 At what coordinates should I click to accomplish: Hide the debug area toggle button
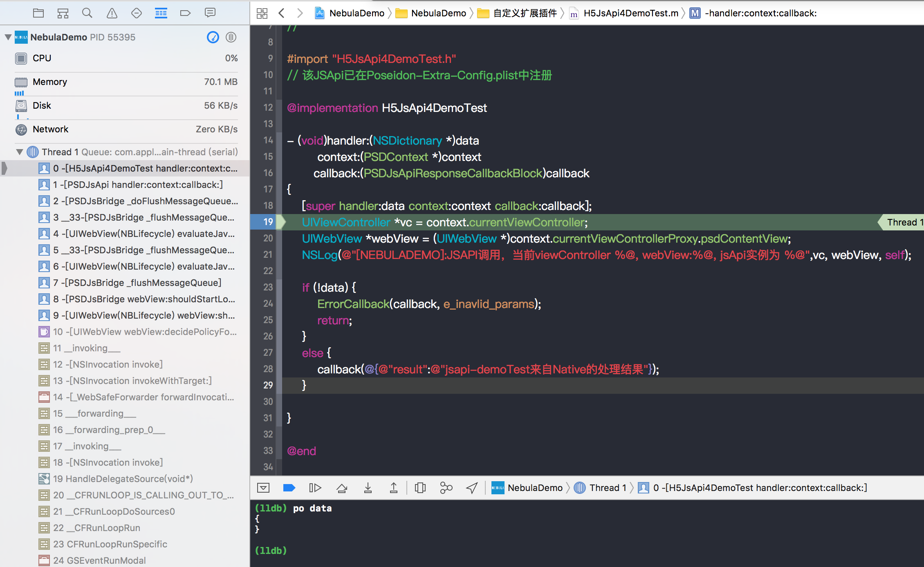pos(263,488)
